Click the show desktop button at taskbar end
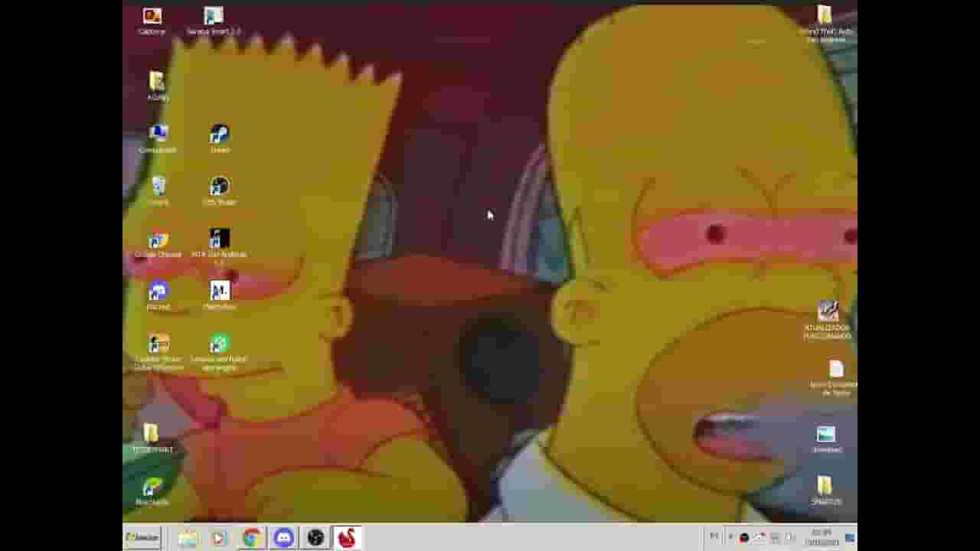 click(x=851, y=538)
